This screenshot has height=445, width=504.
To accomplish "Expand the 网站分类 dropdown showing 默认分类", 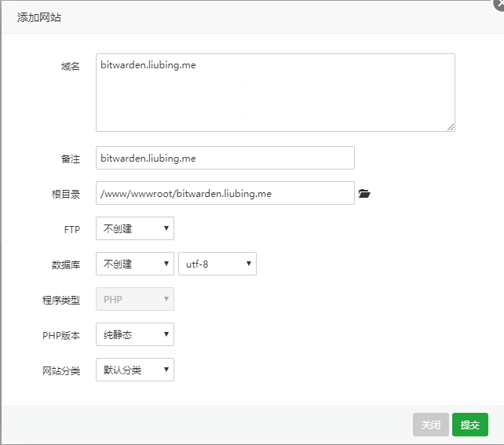I will [134, 370].
